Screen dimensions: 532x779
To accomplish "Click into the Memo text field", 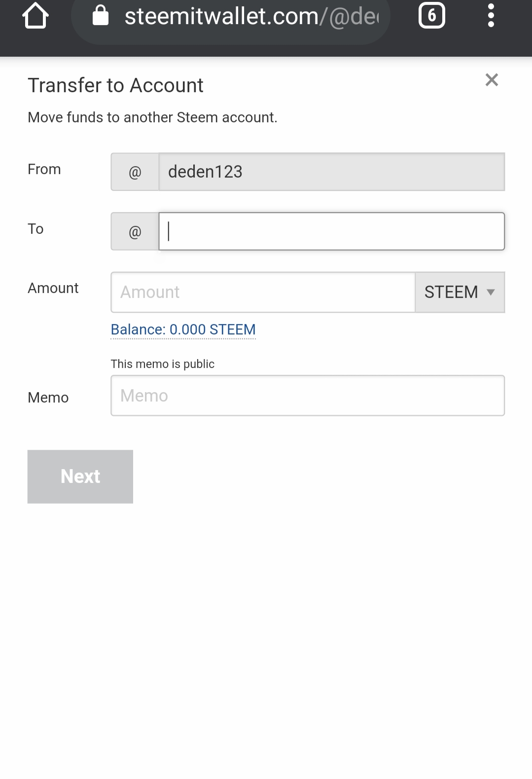I will pyautogui.click(x=308, y=396).
